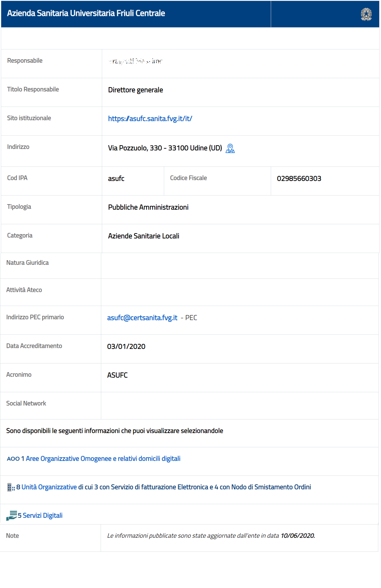Click the update date 10/06/2020 in Note
This screenshot has height=588, width=381.
(x=297, y=536)
